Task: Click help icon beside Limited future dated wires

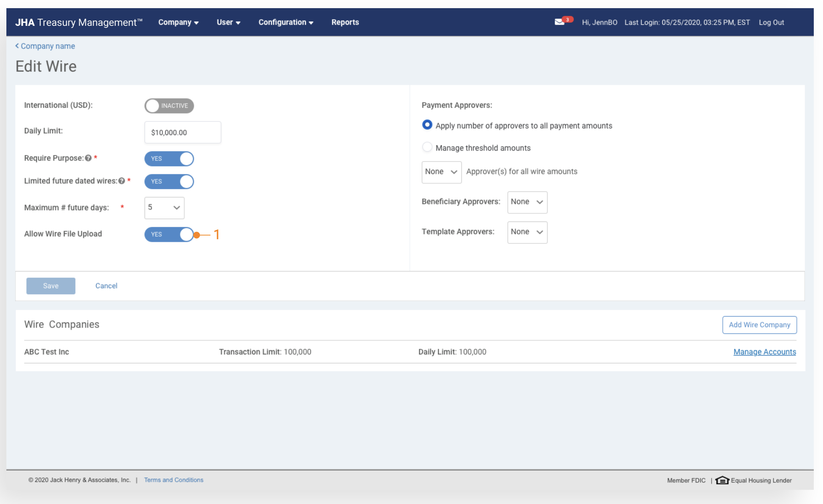Action: coord(122,181)
